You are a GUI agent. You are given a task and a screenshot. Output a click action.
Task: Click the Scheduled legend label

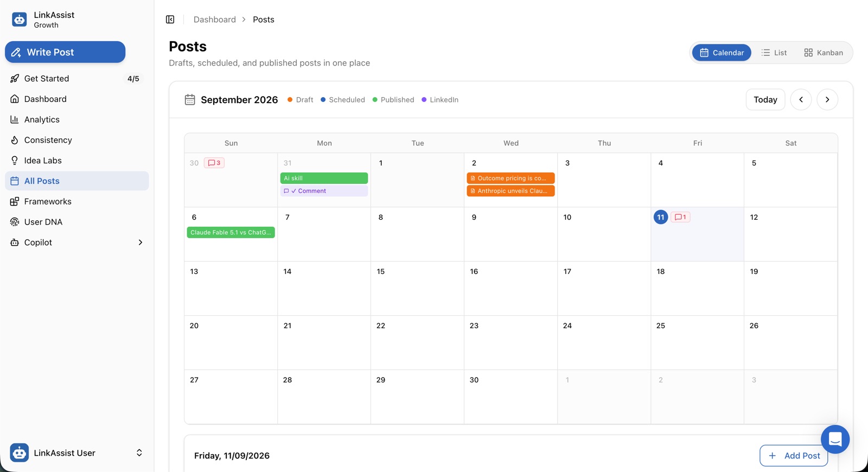(x=347, y=100)
